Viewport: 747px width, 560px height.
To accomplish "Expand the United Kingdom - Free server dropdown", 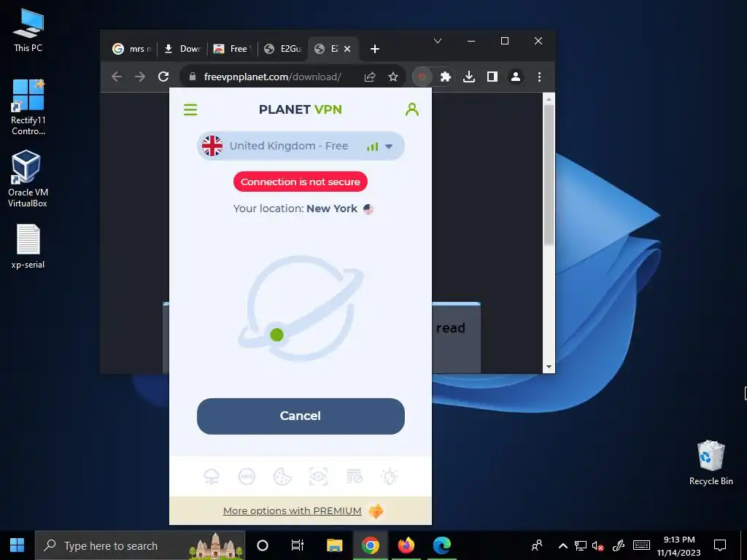I will click(301, 146).
